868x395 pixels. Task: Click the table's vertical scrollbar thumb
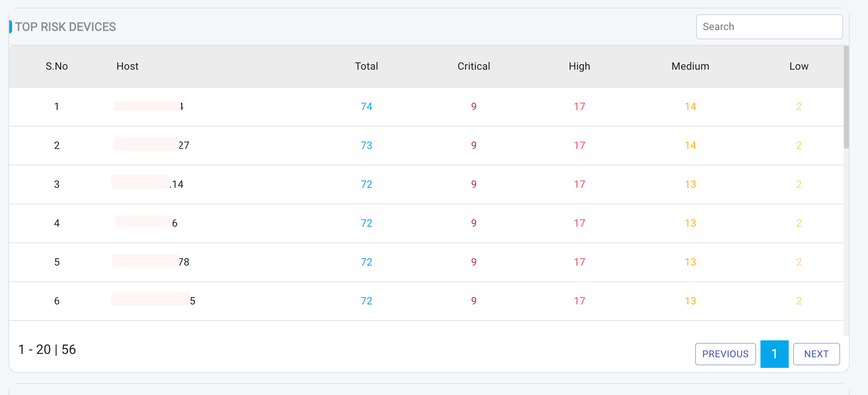tap(846, 97)
